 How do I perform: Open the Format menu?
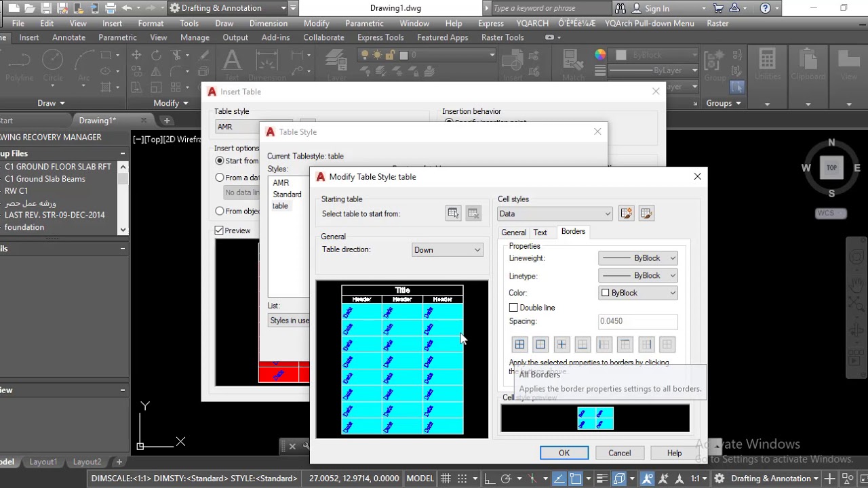coord(151,23)
